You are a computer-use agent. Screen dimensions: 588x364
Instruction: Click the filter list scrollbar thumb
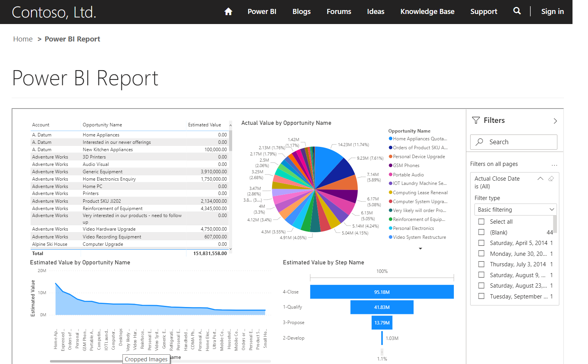click(555, 224)
